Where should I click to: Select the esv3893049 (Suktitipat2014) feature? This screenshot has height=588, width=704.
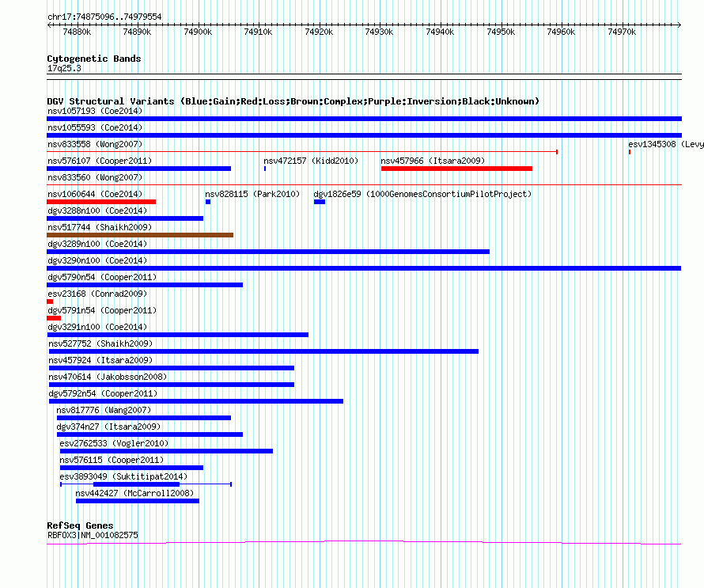(146, 484)
